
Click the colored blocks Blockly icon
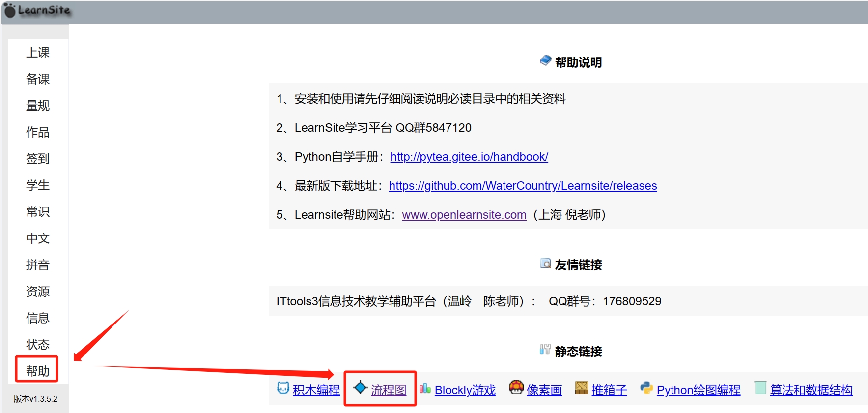tap(425, 388)
